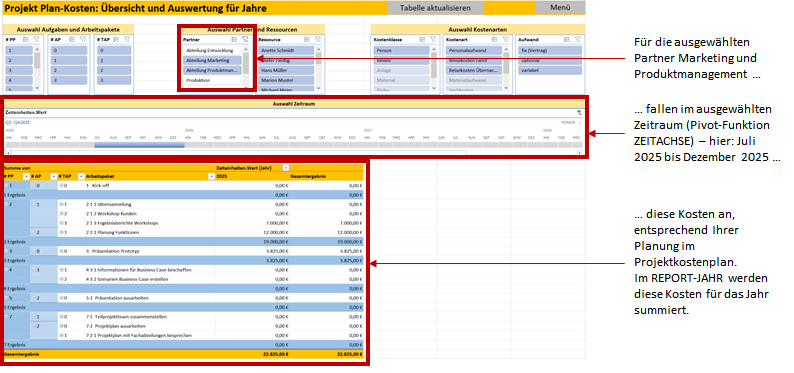Select the 3 Präsentation Prototyp cell
Screen dimensions: 794x373
coord(150,251)
